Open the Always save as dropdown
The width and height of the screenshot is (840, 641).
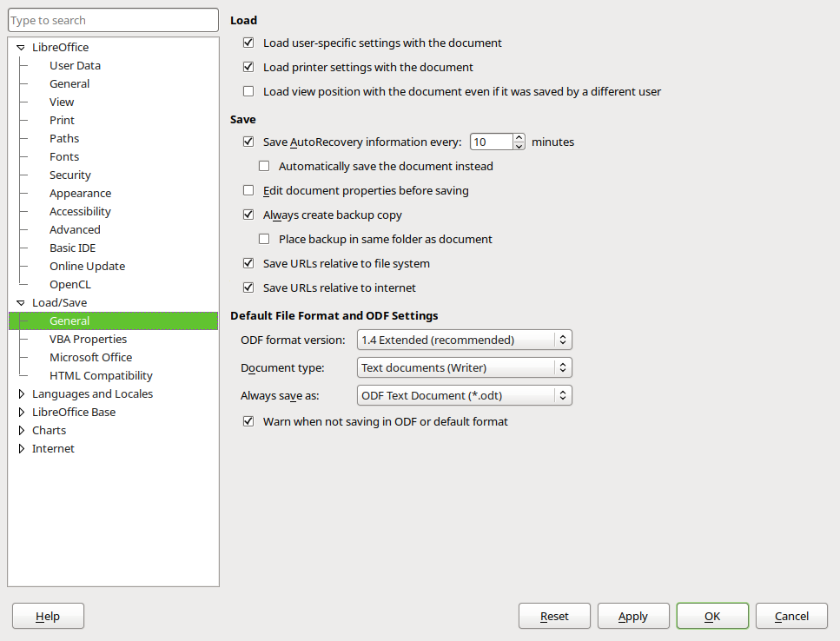click(465, 395)
